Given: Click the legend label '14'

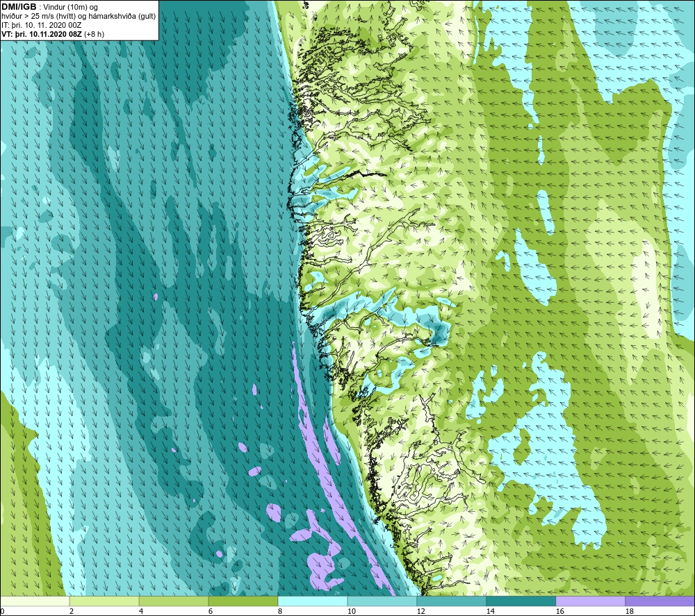Looking at the screenshot, I should (490, 611).
